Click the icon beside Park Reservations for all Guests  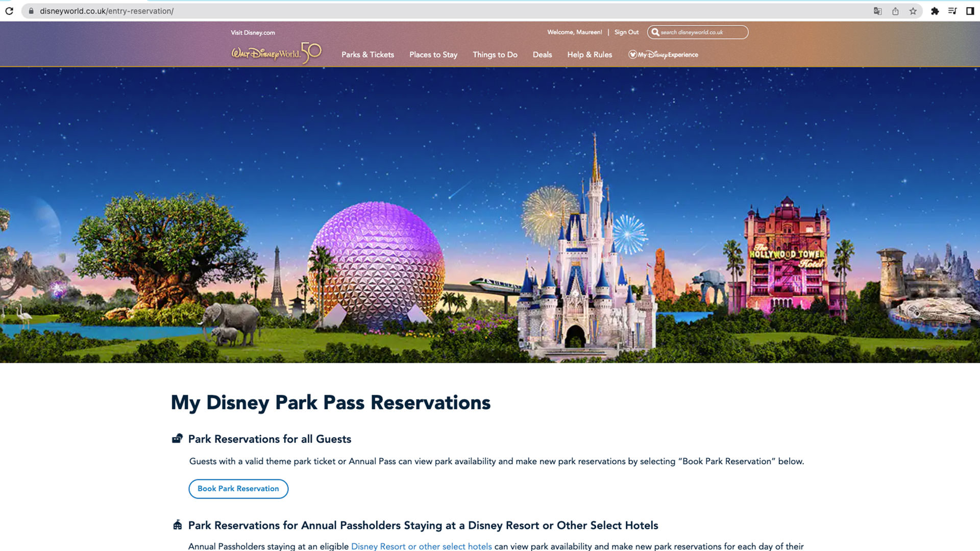coord(177,439)
